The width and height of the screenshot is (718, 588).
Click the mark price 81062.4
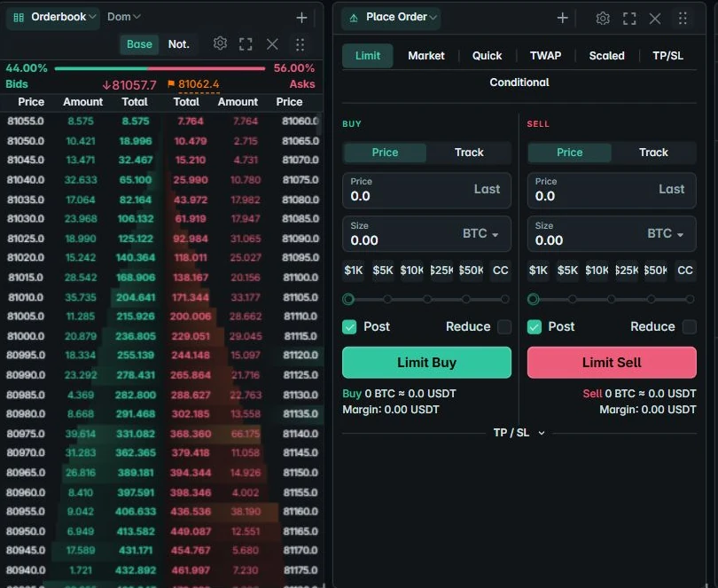click(x=199, y=84)
